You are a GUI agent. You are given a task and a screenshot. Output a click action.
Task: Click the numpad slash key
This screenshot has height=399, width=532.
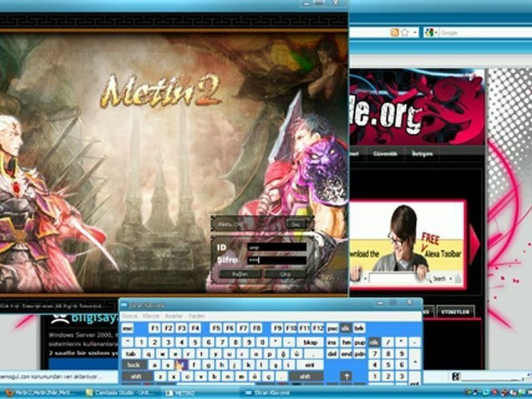click(x=388, y=342)
